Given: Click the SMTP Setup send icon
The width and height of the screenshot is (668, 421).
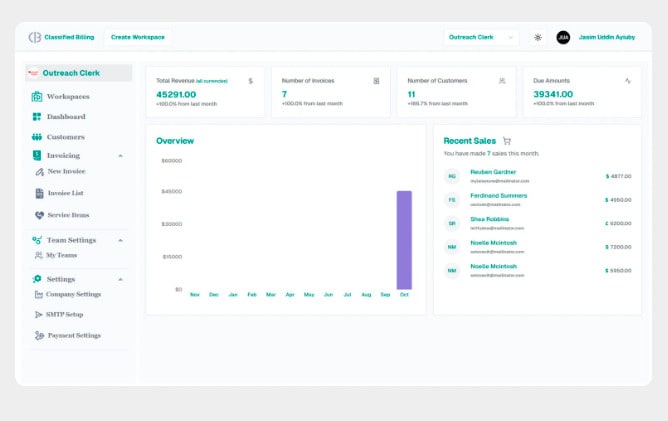Looking at the screenshot, I should (38, 314).
